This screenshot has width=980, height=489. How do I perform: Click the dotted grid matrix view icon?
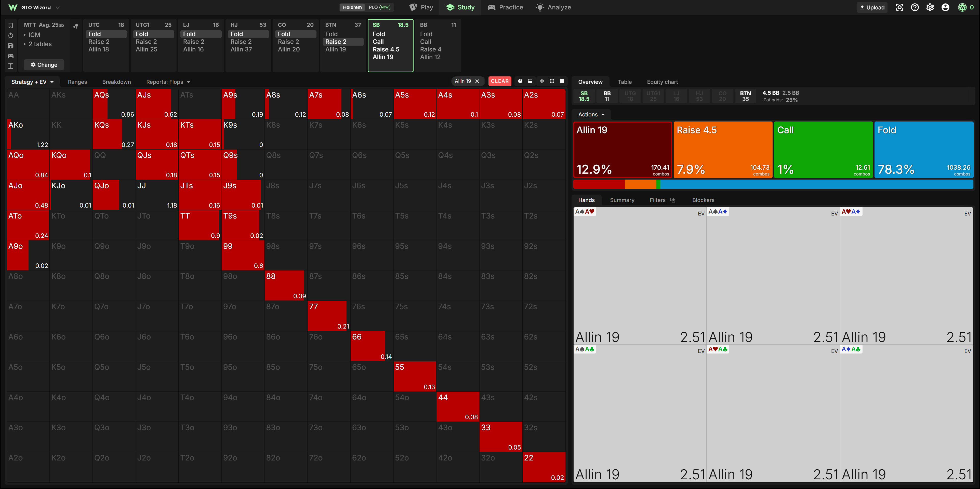(x=552, y=81)
